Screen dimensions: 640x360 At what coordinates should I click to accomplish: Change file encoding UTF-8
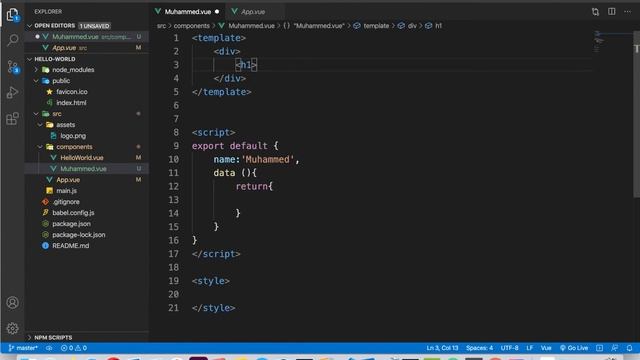(509, 348)
